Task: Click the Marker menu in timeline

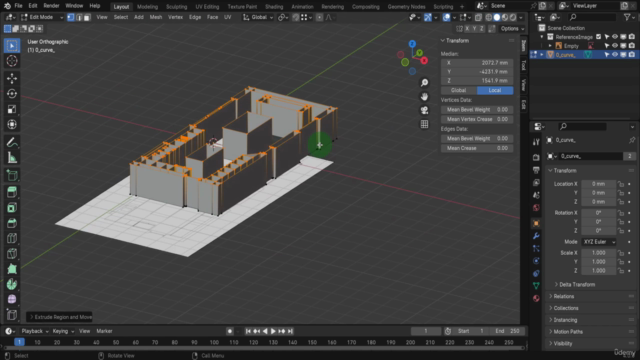Action: 104,331
